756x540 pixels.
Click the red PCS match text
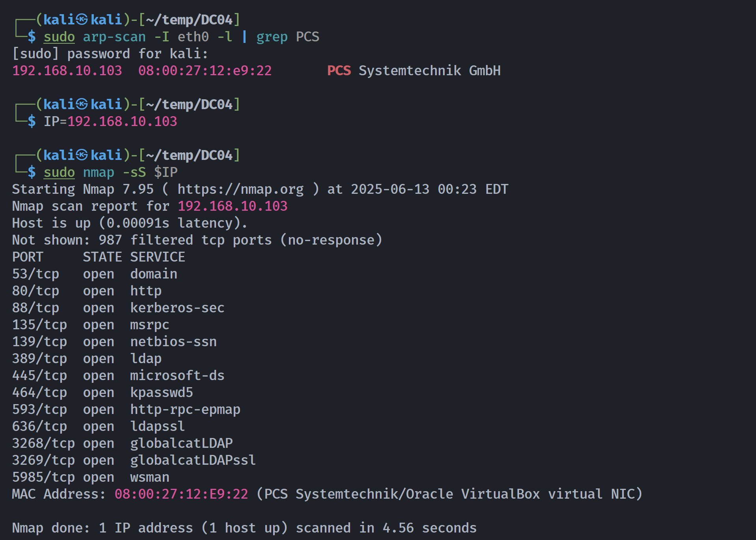(339, 71)
